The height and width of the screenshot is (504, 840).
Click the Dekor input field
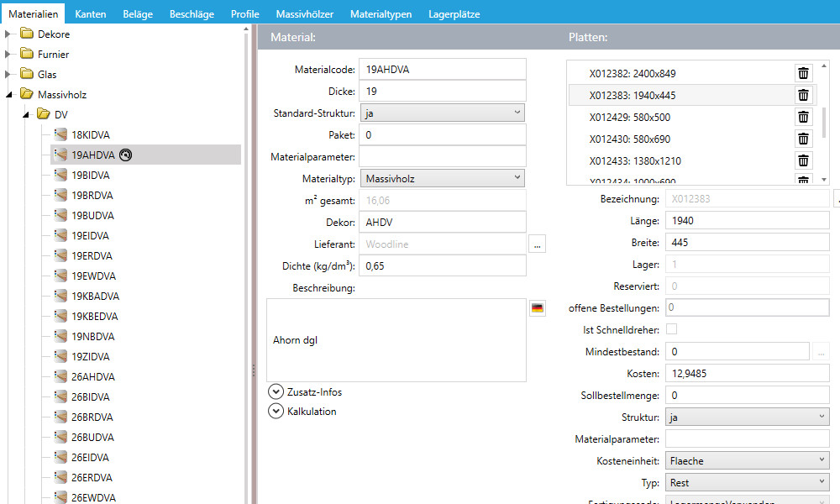443,223
